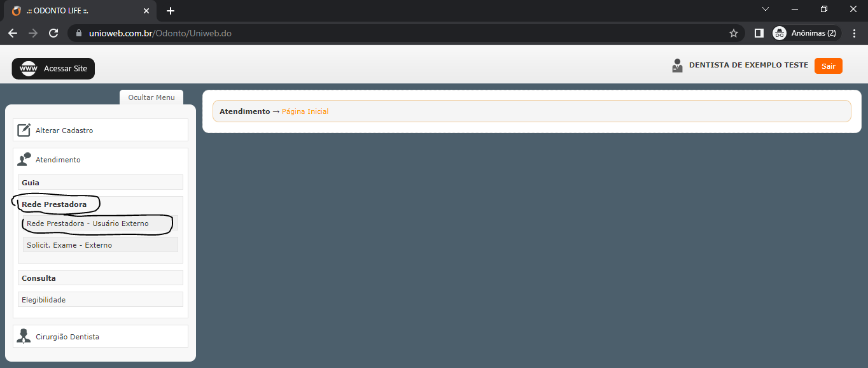Close the ODONTO LIFE tab
Screen dimensions: 868x368
146,11
